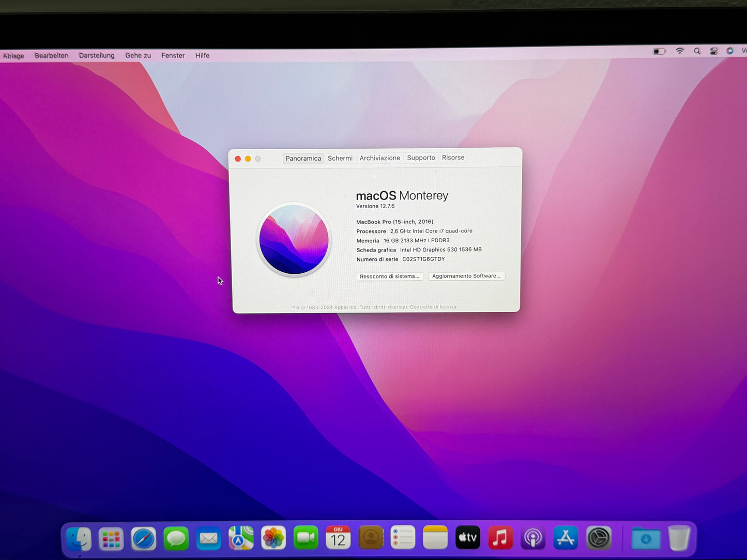
Task: Open the Contratto di licenza link
Action: pyautogui.click(x=433, y=307)
